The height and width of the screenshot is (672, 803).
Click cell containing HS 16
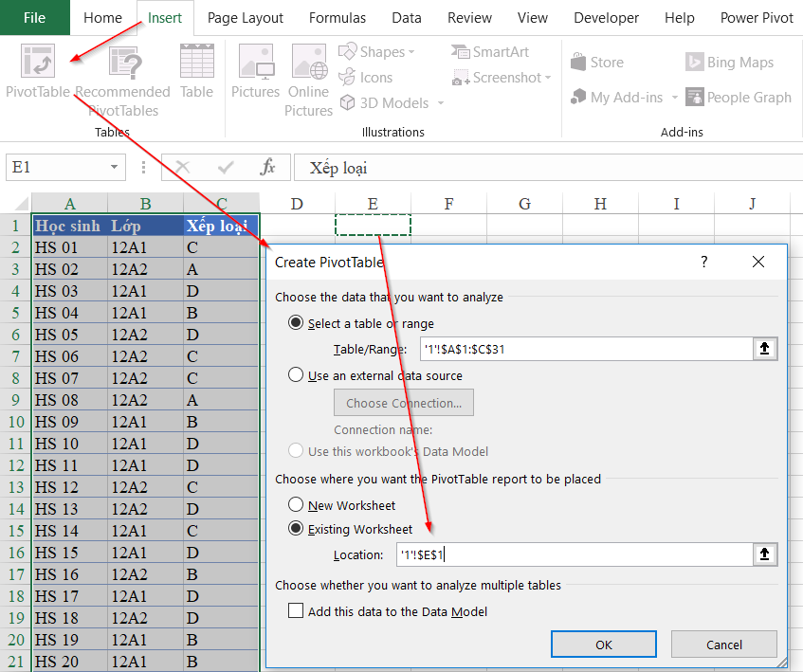pos(69,574)
